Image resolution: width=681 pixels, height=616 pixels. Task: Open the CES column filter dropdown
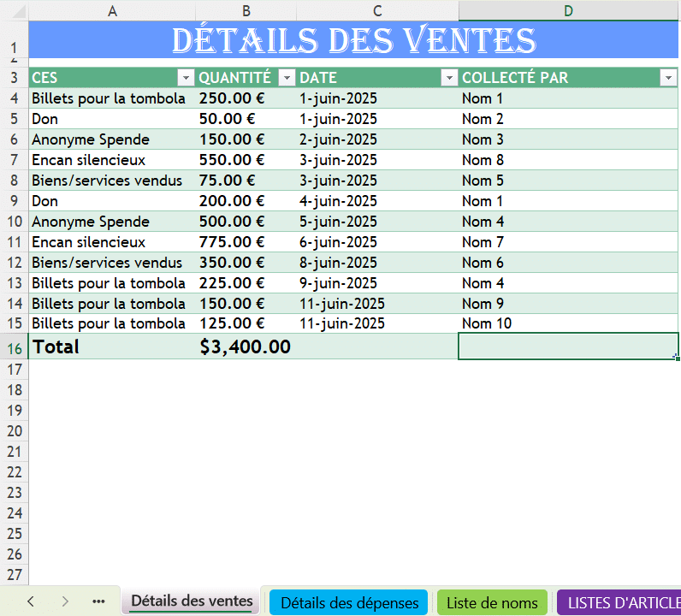[186, 78]
